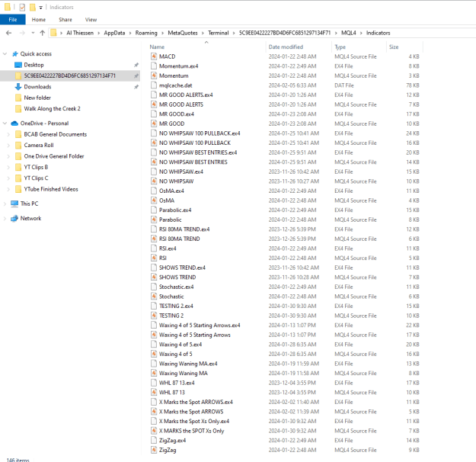Screen dimensions: 476x462
Task: Expand the This PC node
Action: tap(5, 204)
